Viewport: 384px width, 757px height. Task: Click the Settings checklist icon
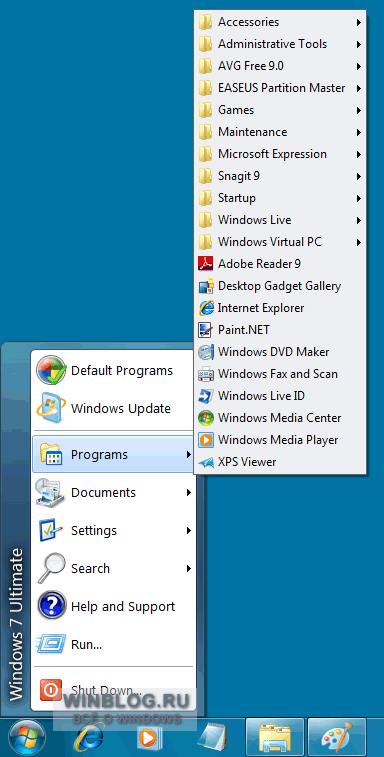51,531
